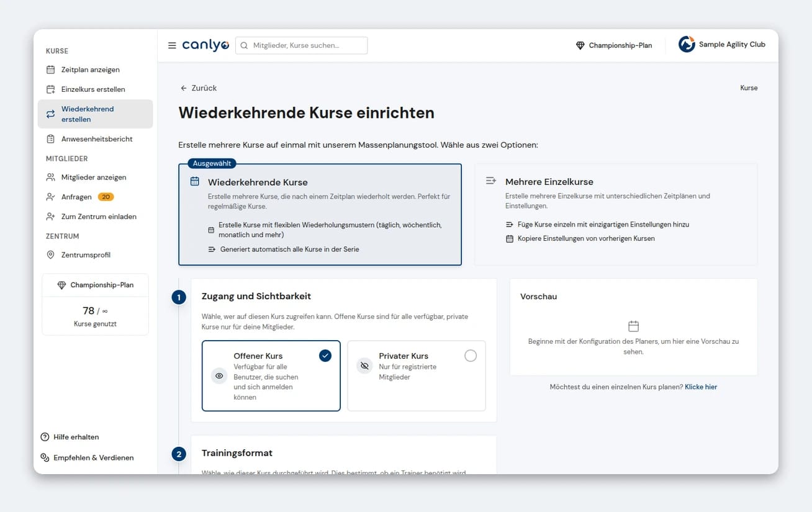Open Anwesenheitsbericht in sidebar

point(95,139)
